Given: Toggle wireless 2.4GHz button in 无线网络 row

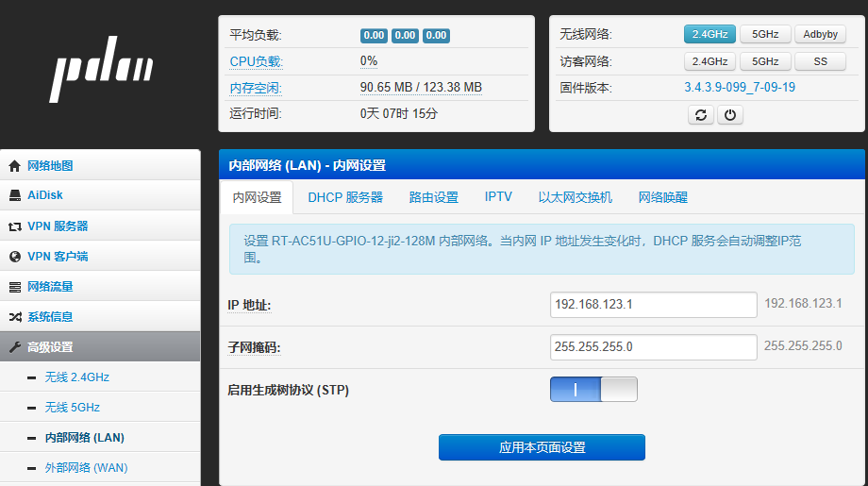Looking at the screenshot, I should pyautogui.click(x=709, y=34).
